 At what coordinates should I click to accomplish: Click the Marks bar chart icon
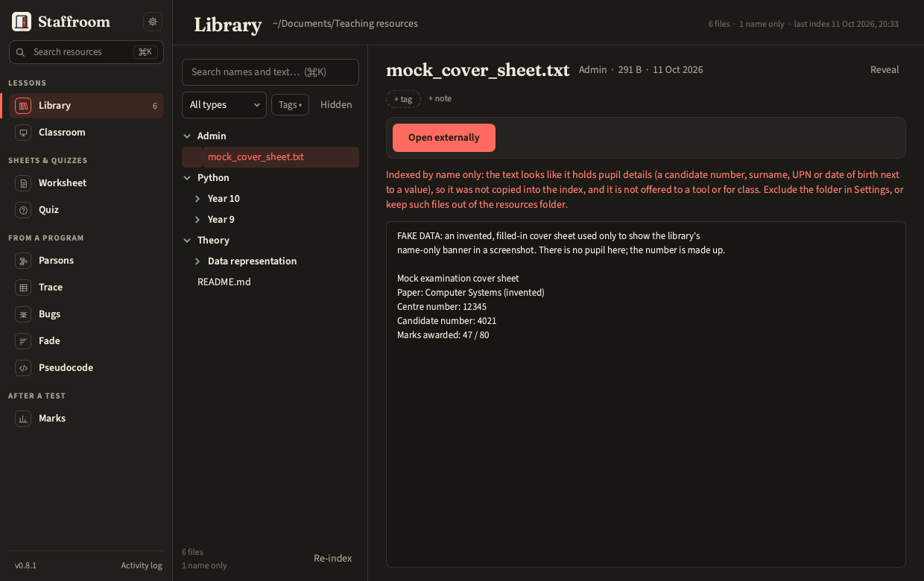23,419
